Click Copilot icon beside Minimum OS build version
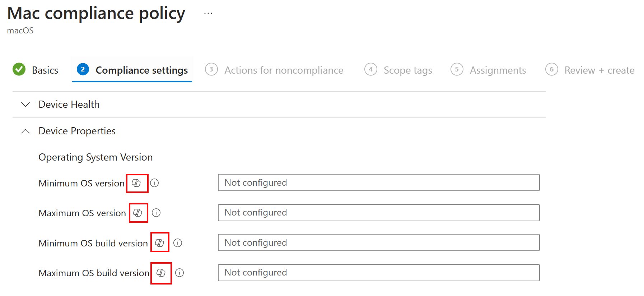The image size is (644, 296). 160,243
